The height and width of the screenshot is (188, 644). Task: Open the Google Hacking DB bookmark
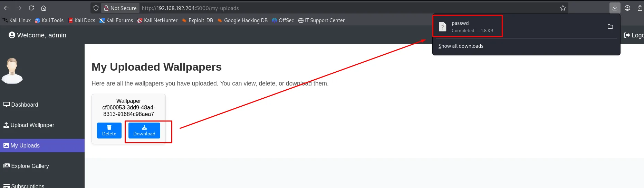(x=242, y=20)
